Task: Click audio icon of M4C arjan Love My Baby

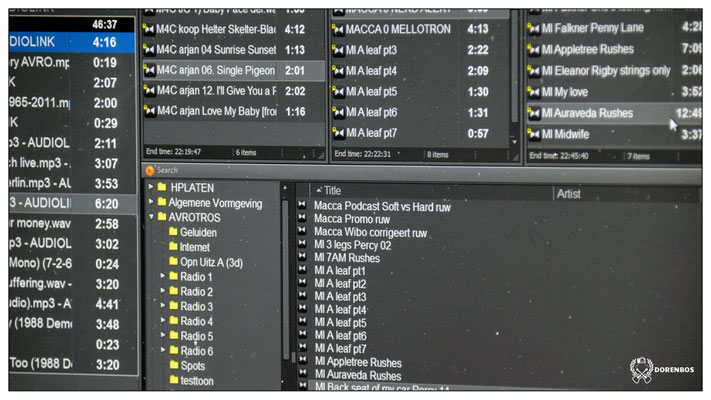Action: coord(149,111)
